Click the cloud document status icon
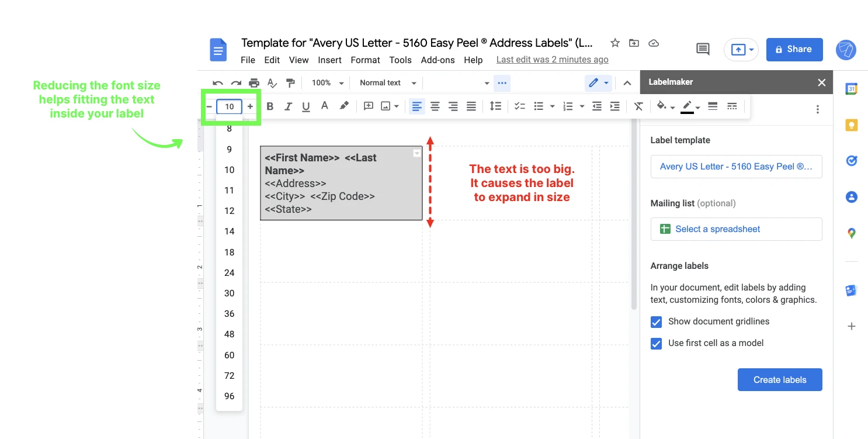This screenshot has height=439, width=868. (654, 43)
